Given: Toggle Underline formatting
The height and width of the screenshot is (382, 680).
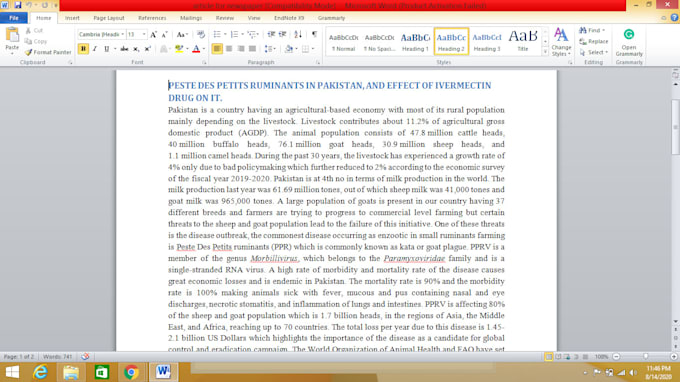Looking at the screenshot, I should pyautogui.click(x=106, y=49).
